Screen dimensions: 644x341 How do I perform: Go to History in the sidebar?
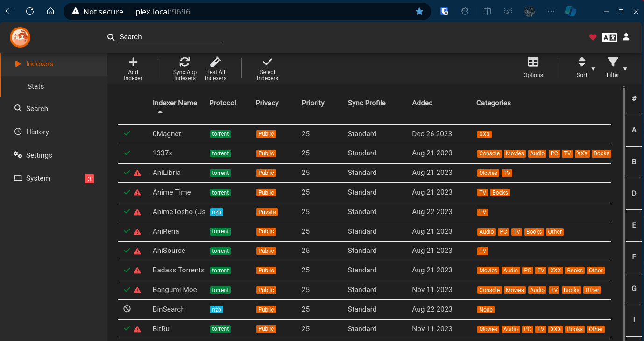37,132
